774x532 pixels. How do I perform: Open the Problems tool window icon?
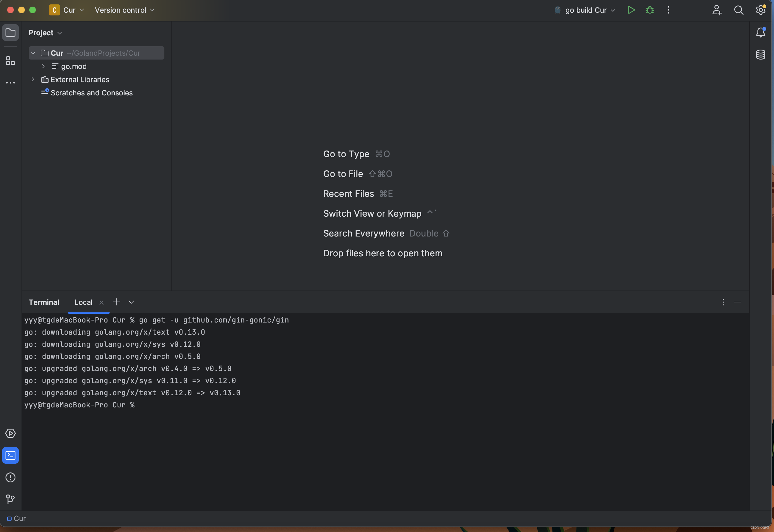pos(10,477)
